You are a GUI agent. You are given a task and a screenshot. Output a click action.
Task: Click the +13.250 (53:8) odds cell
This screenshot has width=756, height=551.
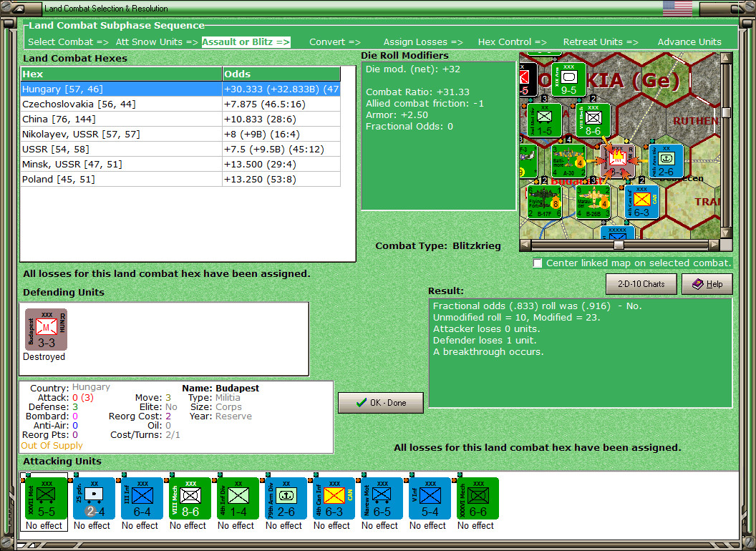pyautogui.click(x=281, y=180)
